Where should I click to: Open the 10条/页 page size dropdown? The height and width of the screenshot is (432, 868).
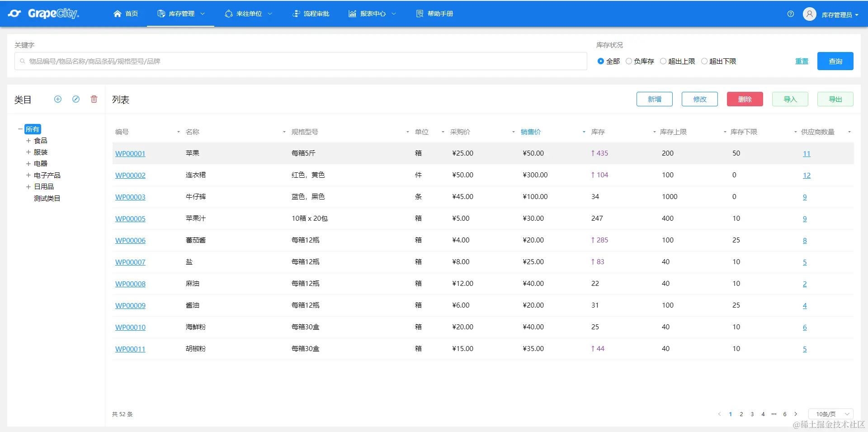pos(831,414)
